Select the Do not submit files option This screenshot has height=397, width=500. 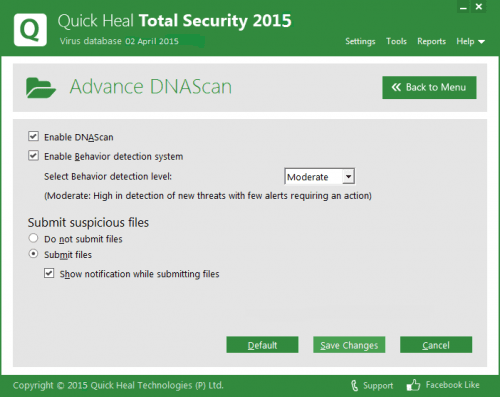(x=33, y=238)
